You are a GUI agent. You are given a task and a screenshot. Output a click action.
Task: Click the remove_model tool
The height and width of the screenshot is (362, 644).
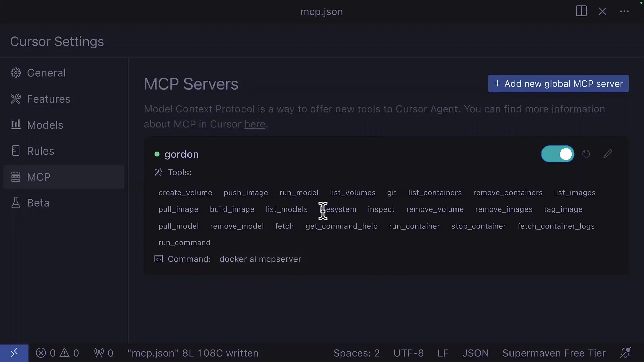point(237,226)
